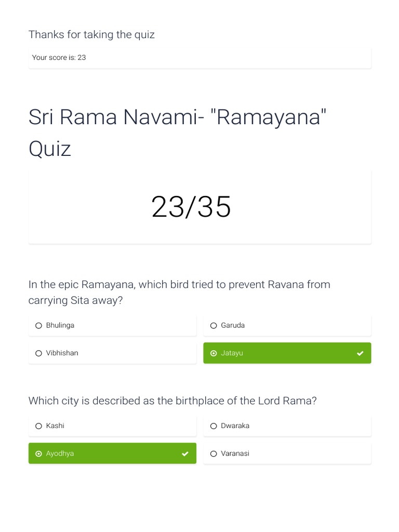The image size is (399, 532).
Task: Click the selected Jatayu radio circle
Action: [x=214, y=353]
